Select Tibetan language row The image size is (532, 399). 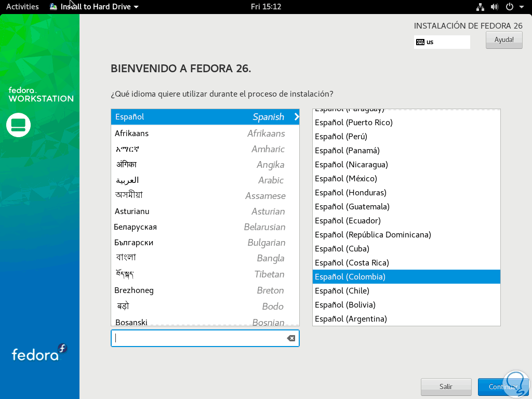tap(205, 274)
